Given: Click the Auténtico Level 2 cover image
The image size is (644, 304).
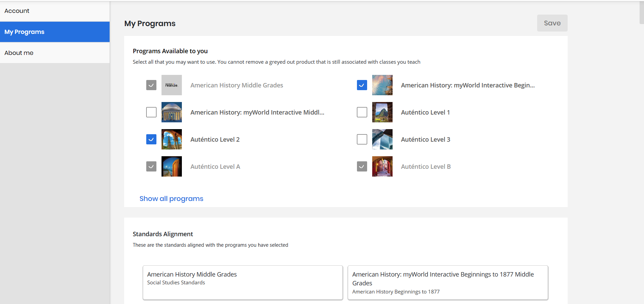Looking at the screenshot, I should coord(171,139).
